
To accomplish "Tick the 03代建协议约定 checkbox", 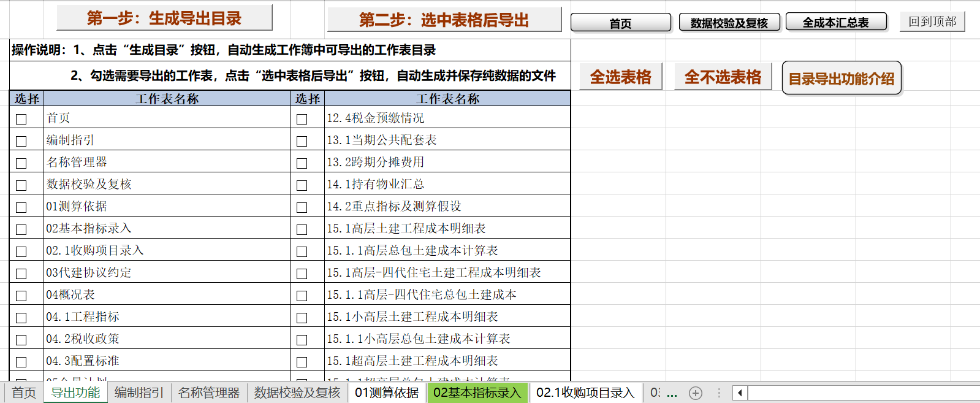I will click(21, 274).
